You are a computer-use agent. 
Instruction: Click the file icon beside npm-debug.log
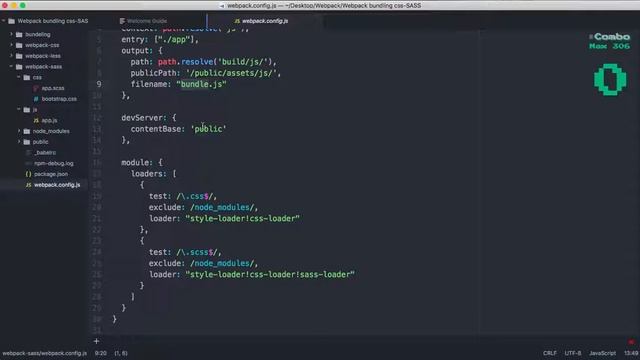(28, 163)
